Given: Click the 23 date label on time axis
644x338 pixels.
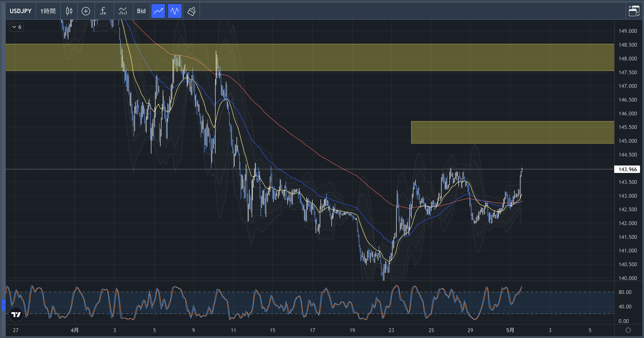Looking at the screenshot, I should (391, 330).
